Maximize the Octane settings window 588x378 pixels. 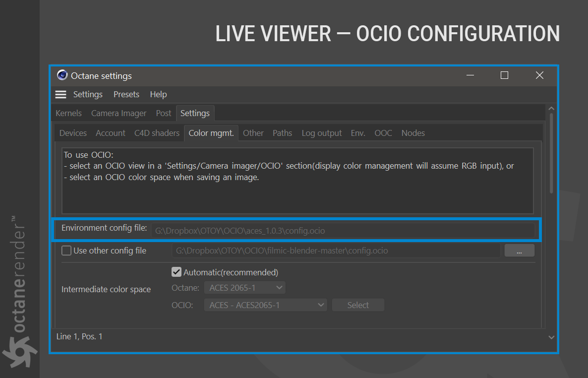tap(504, 75)
